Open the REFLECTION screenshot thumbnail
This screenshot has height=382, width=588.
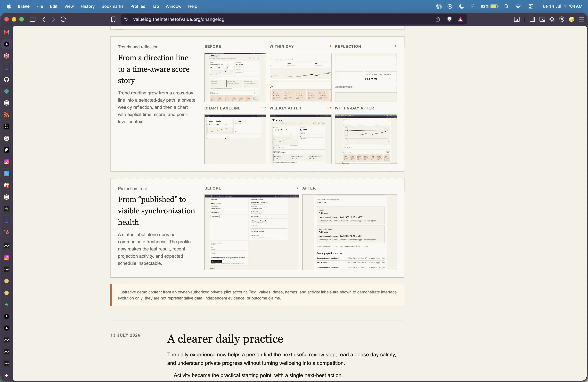(366, 77)
